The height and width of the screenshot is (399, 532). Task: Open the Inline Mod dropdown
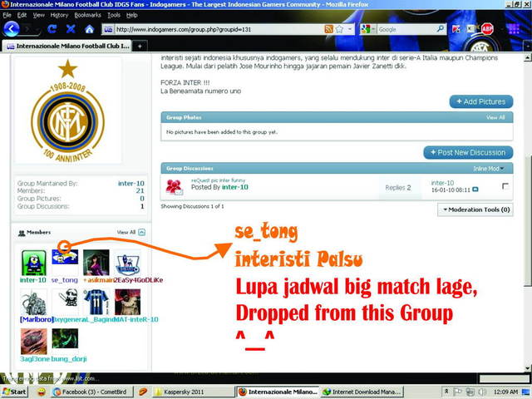click(x=488, y=169)
